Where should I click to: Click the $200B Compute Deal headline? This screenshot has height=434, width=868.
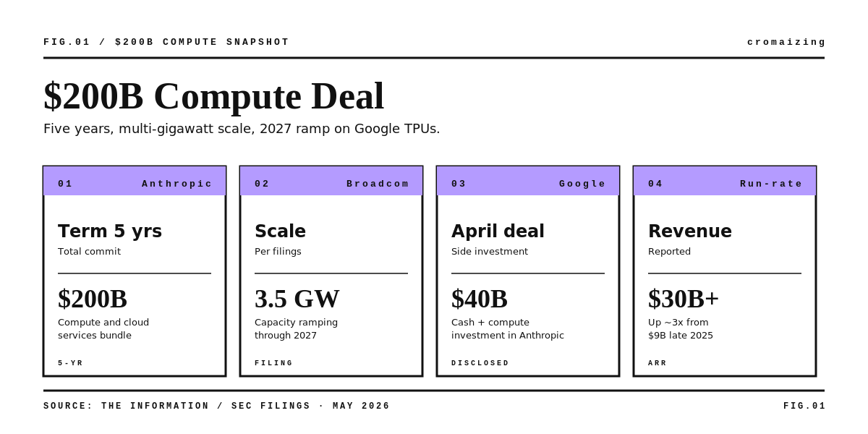coord(213,96)
